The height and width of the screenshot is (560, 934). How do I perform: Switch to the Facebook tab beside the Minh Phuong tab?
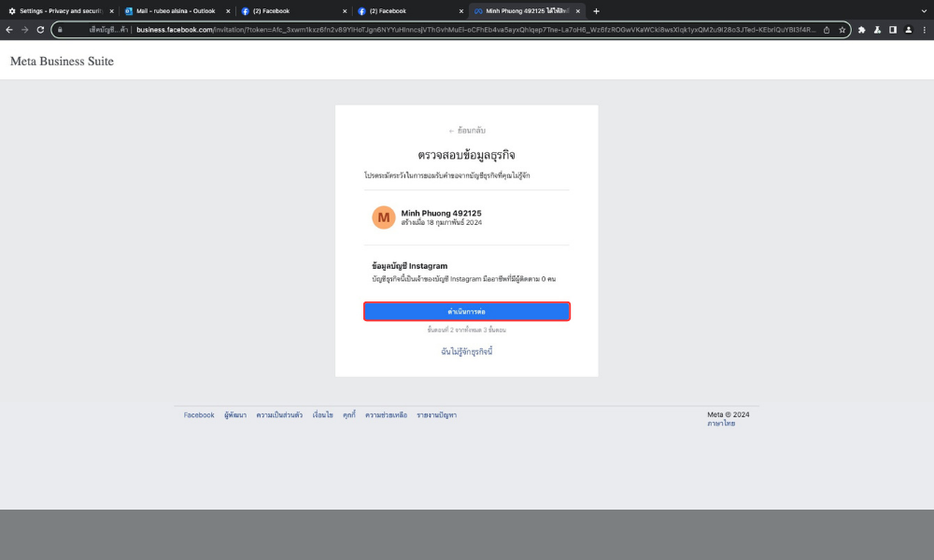pos(410,11)
